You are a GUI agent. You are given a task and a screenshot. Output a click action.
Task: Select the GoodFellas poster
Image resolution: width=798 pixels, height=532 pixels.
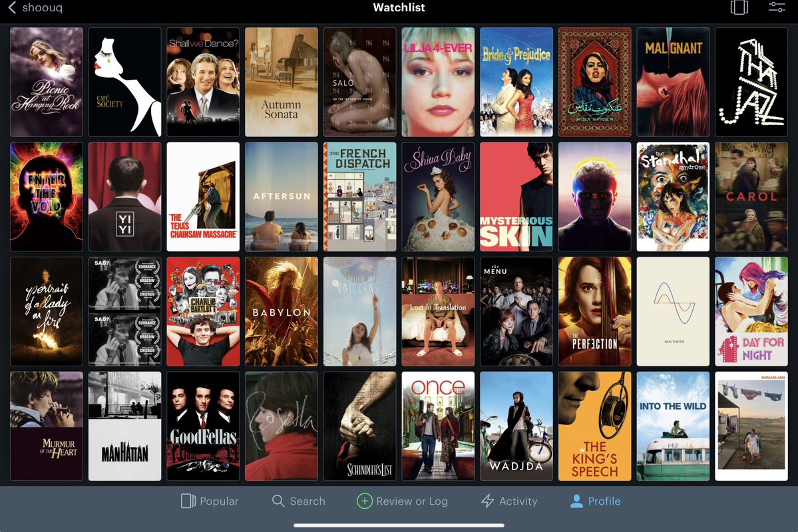point(203,426)
